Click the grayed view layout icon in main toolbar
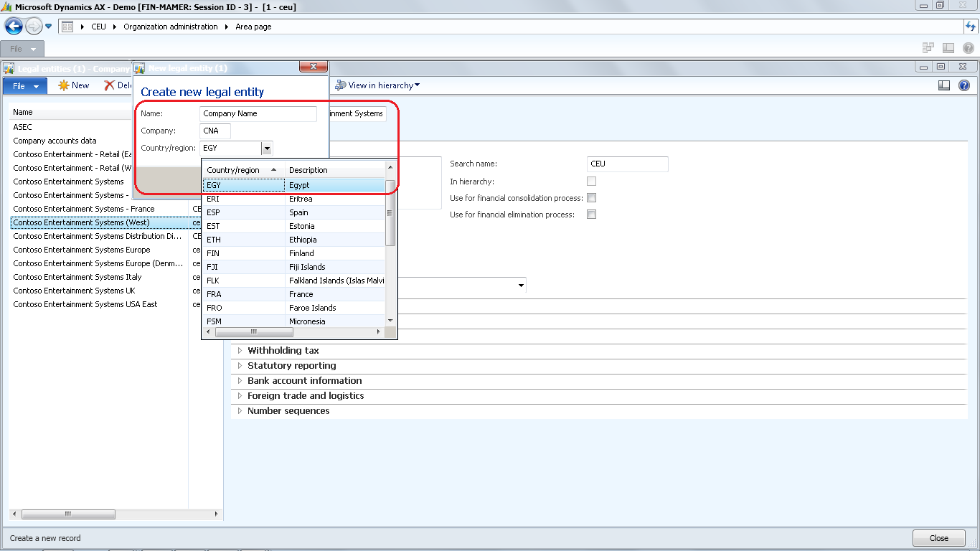The width and height of the screenshot is (980, 551). (x=948, y=48)
